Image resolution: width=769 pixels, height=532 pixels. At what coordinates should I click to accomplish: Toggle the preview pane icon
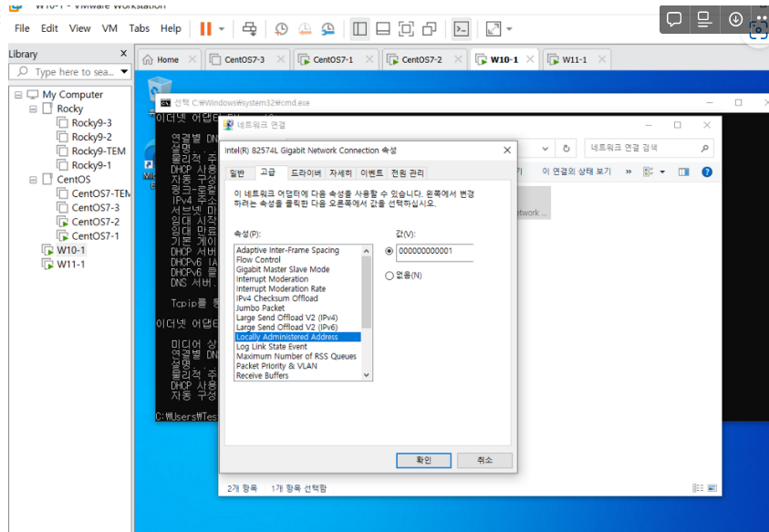683,172
